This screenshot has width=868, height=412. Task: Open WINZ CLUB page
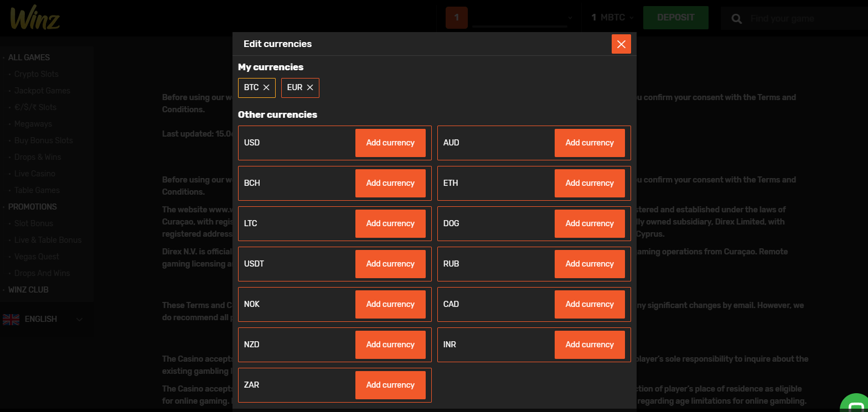(28, 290)
